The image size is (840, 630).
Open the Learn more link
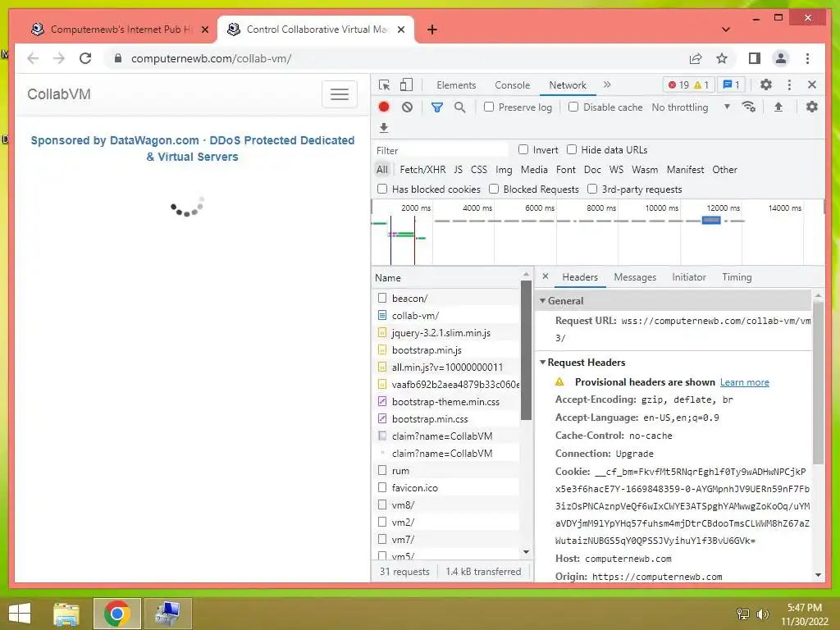[x=744, y=382]
